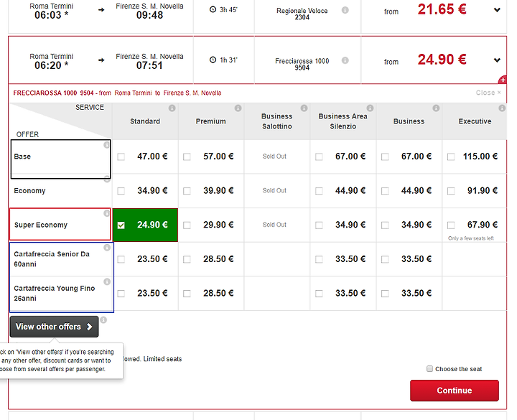The width and height of the screenshot is (517, 420).
Task: Expand 06:03 Regionale Veloce fare chevron
Action: point(497,10)
